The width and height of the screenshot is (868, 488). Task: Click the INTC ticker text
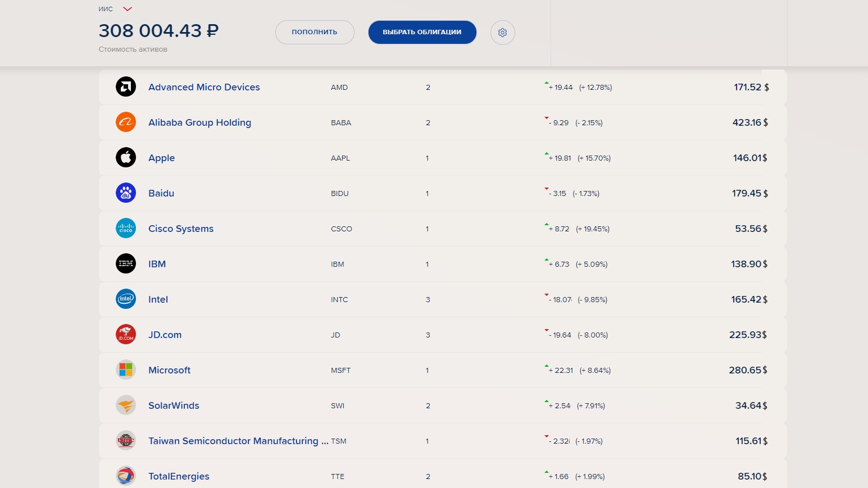[339, 300]
